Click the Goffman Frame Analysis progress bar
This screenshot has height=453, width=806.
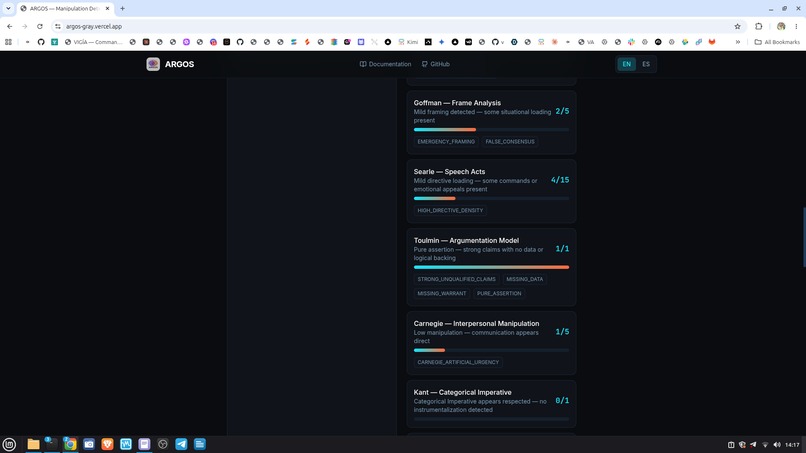tap(491, 130)
